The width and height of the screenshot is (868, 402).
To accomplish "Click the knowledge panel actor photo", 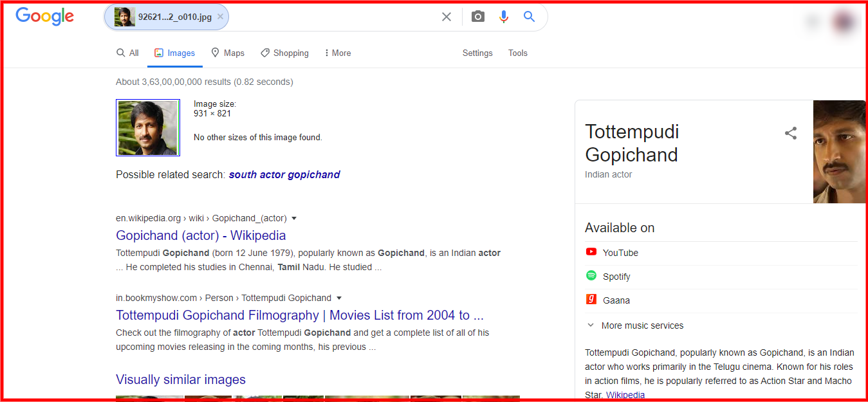I will click(x=839, y=152).
